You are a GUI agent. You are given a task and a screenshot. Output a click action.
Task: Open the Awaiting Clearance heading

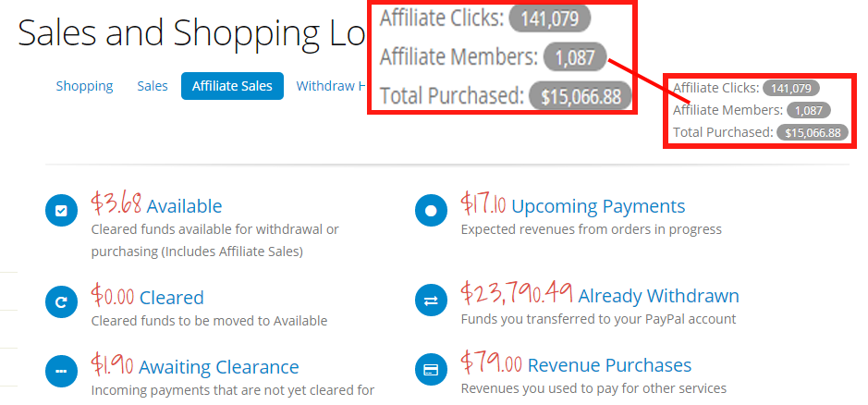tap(219, 367)
